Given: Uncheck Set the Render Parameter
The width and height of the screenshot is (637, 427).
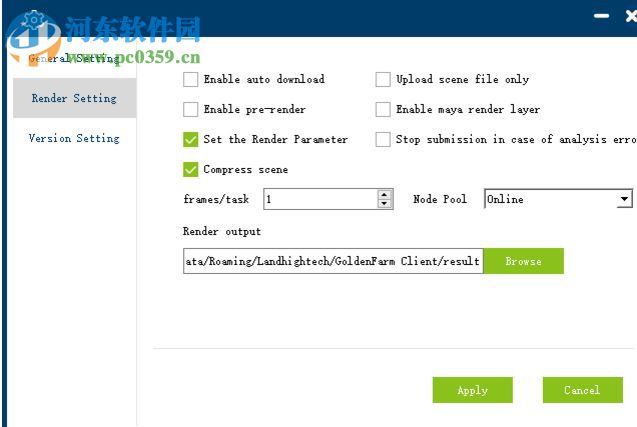Looking at the screenshot, I should [191, 140].
